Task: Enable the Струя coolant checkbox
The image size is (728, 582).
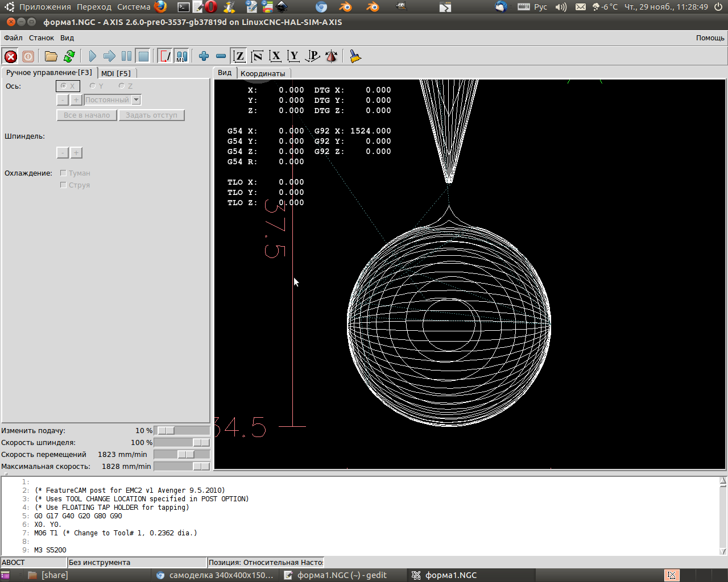Action: coord(63,185)
